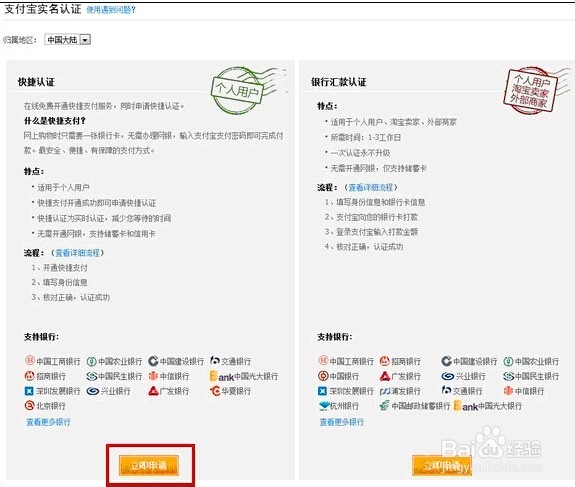The image size is (575, 487).
Task: Pick 中国建设银行 icon in 银行汇款认证 panel
Action: tap(446, 361)
